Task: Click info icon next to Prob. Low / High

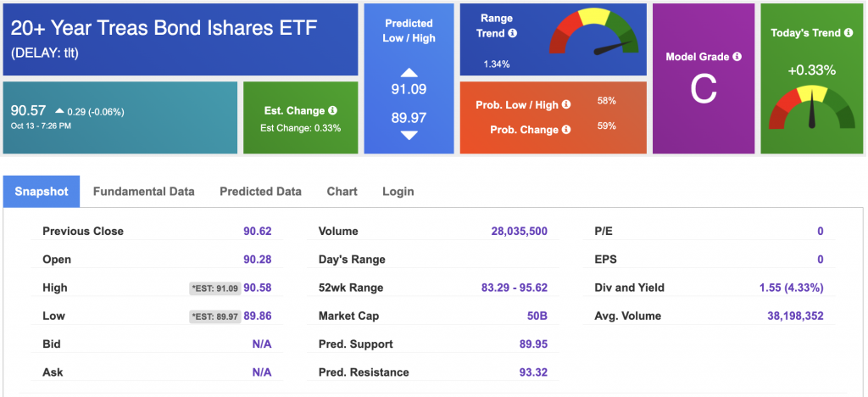Action: [x=565, y=105]
